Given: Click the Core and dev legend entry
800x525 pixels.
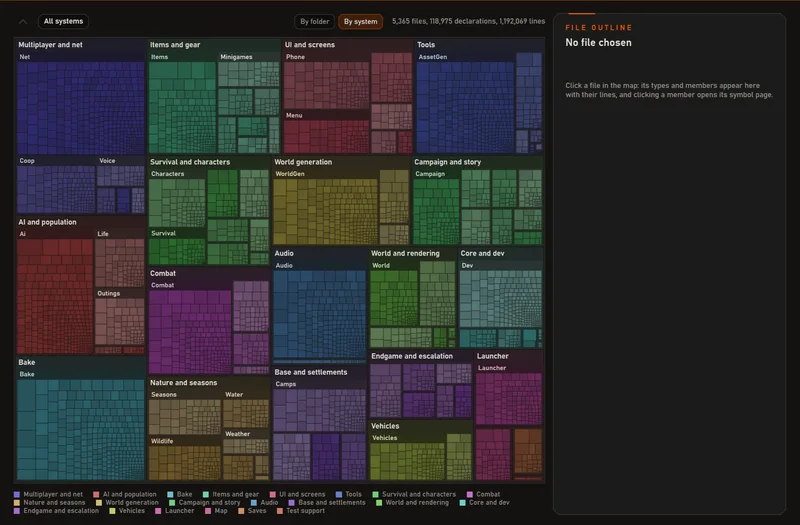Looking at the screenshot, I should point(484,503).
